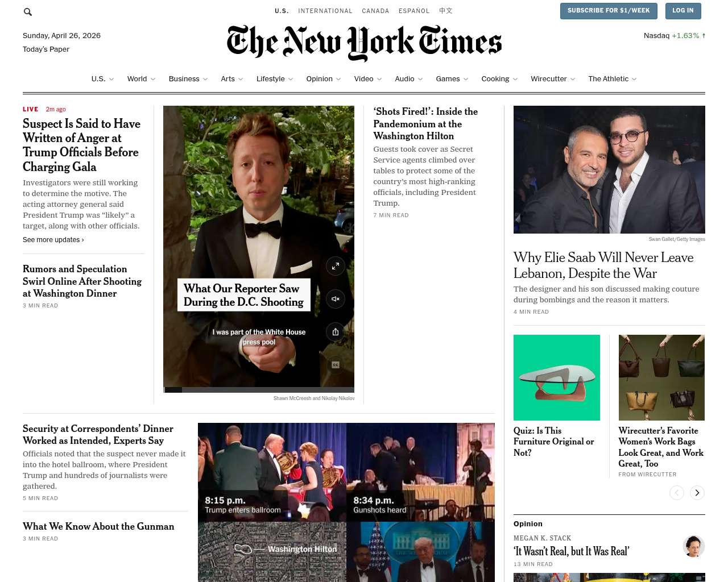The width and height of the screenshot is (728, 582).
Task: Click Subscribe for $1/week button
Action: click(609, 11)
